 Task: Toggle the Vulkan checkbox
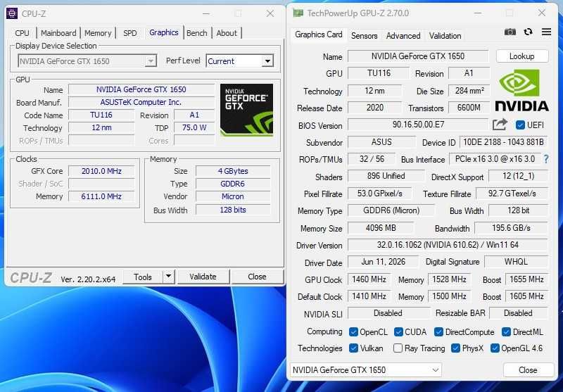353,348
